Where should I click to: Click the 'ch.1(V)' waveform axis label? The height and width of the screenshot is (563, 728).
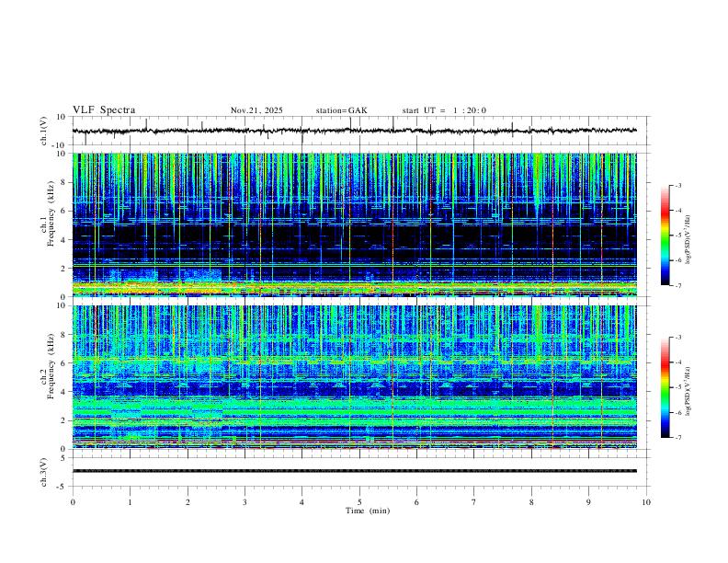click(44, 131)
